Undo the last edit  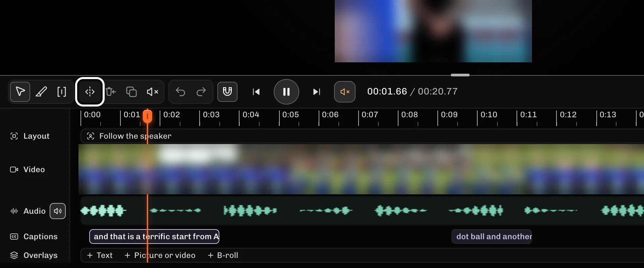click(x=180, y=91)
